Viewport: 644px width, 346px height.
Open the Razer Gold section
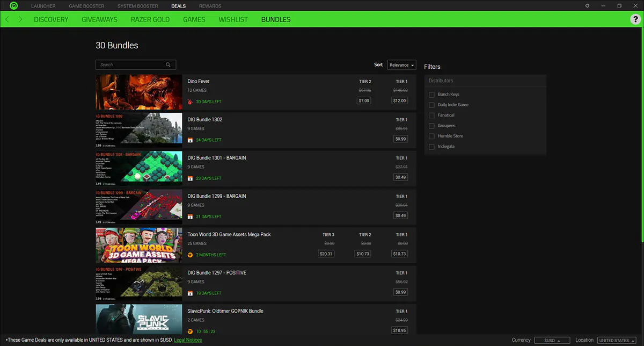click(150, 19)
